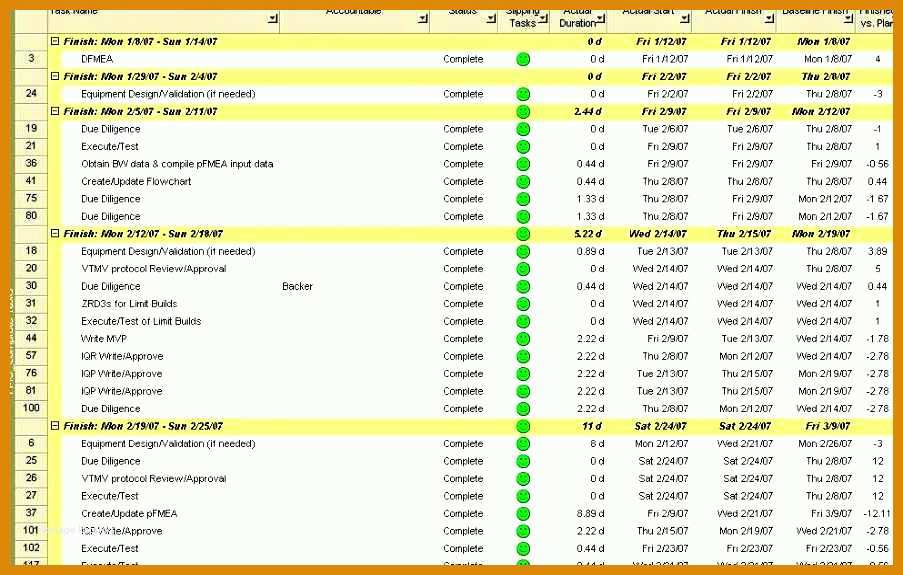The height and width of the screenshot is (575, 903).
Task: Click the green smiley for task row 21
Action: pos(523,146)
